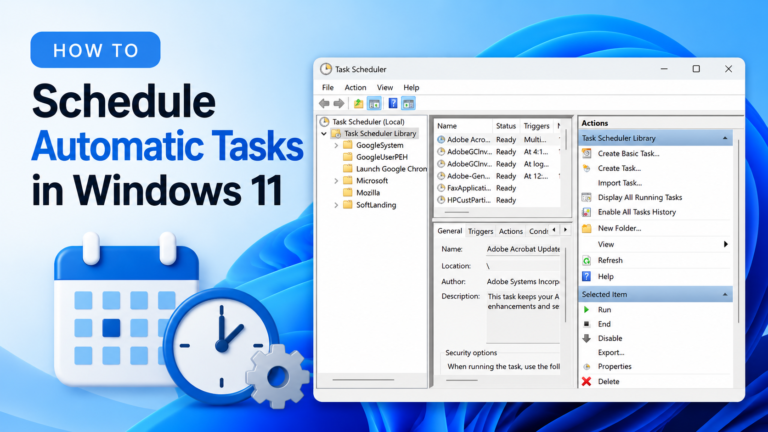The width and height of the screenshot is (768, 432).
Task: Click the Back arrow toolbar icon
Action: tap(324, 103)
